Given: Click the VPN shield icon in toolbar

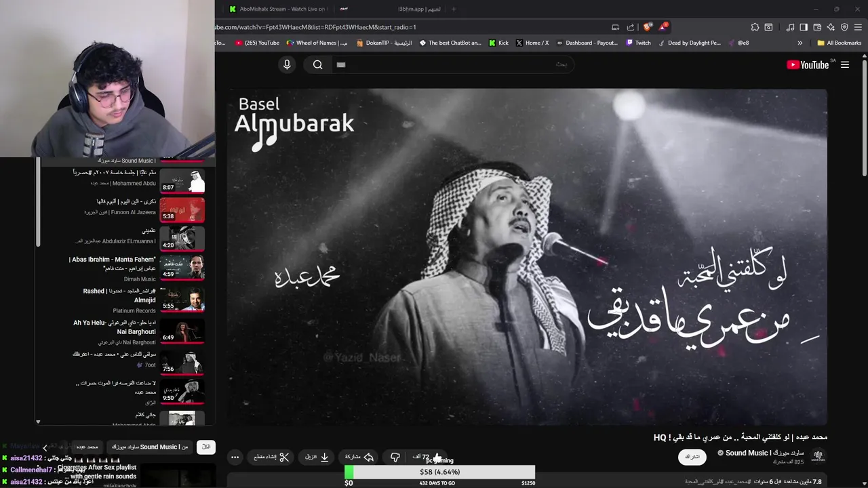Looking at the screenshot, I should 844,27.
